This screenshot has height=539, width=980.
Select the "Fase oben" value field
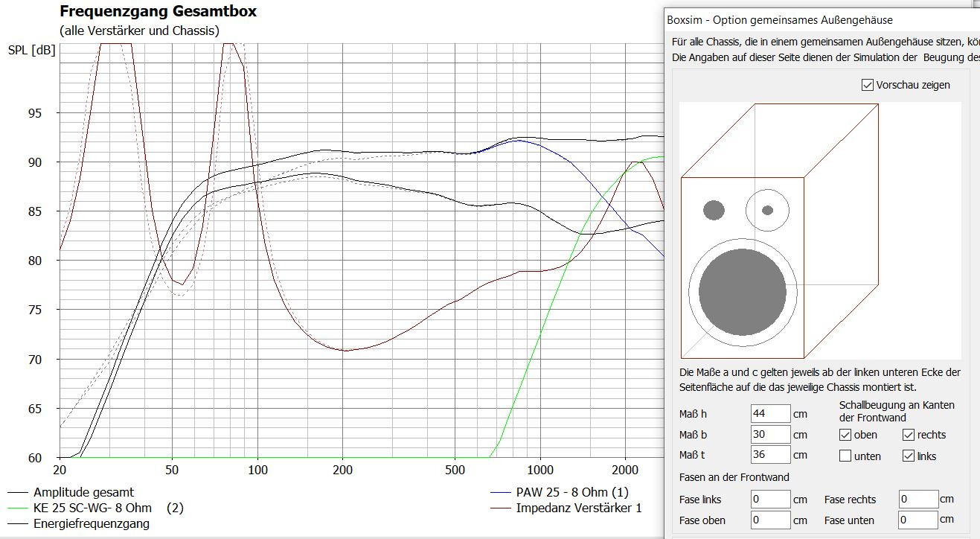[770, 520]
